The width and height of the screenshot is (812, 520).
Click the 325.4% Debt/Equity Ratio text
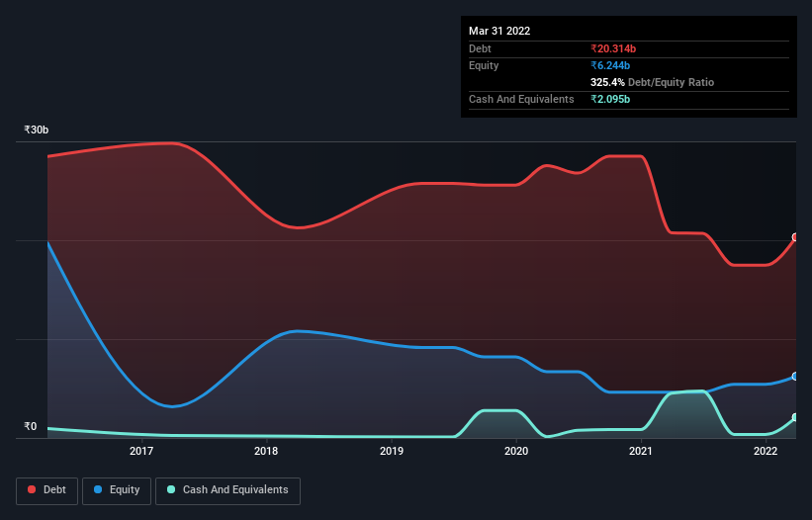click(652, 82)
